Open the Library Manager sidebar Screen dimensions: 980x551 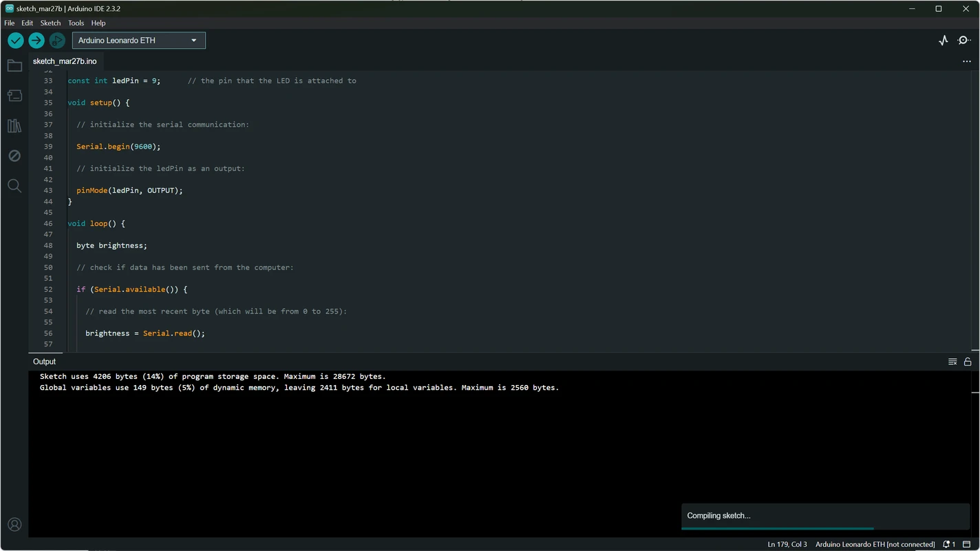pyautogui.click(x=14, y=126)
